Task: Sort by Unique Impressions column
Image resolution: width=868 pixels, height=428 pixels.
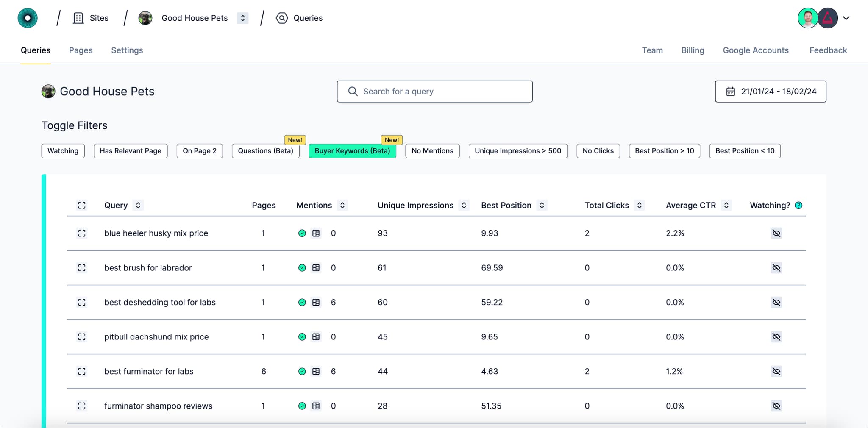Action: click(x=464, y=205)
